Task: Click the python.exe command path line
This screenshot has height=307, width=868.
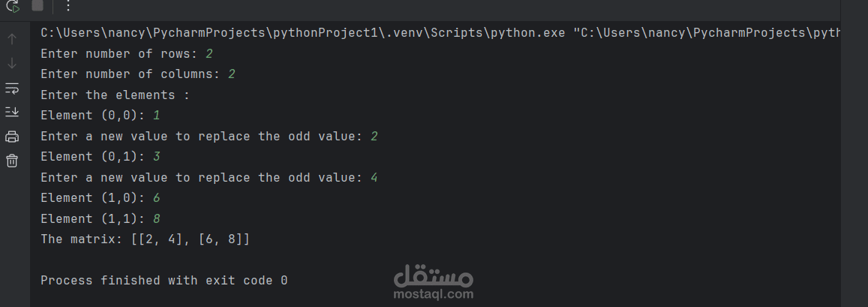Action: [440, 33]
